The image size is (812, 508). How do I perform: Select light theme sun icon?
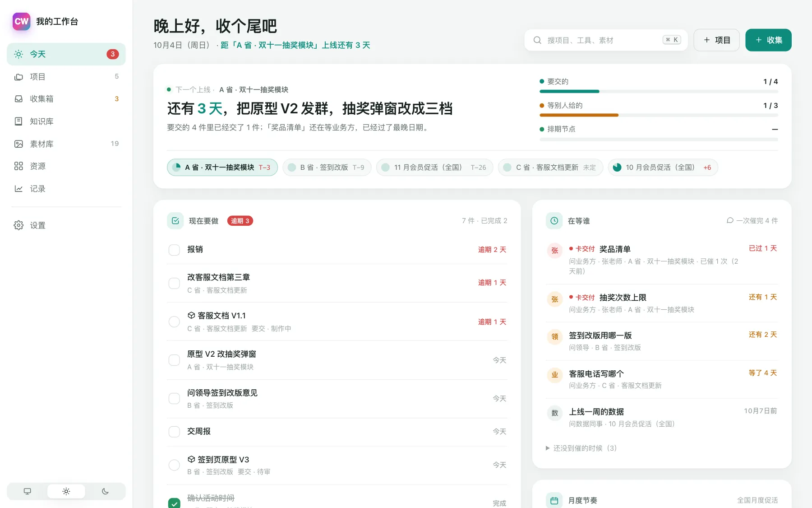[x=66, y=491]
